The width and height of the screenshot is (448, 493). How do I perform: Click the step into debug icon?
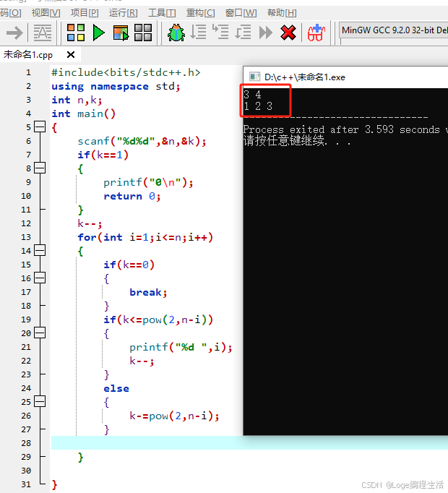[220, 32]
